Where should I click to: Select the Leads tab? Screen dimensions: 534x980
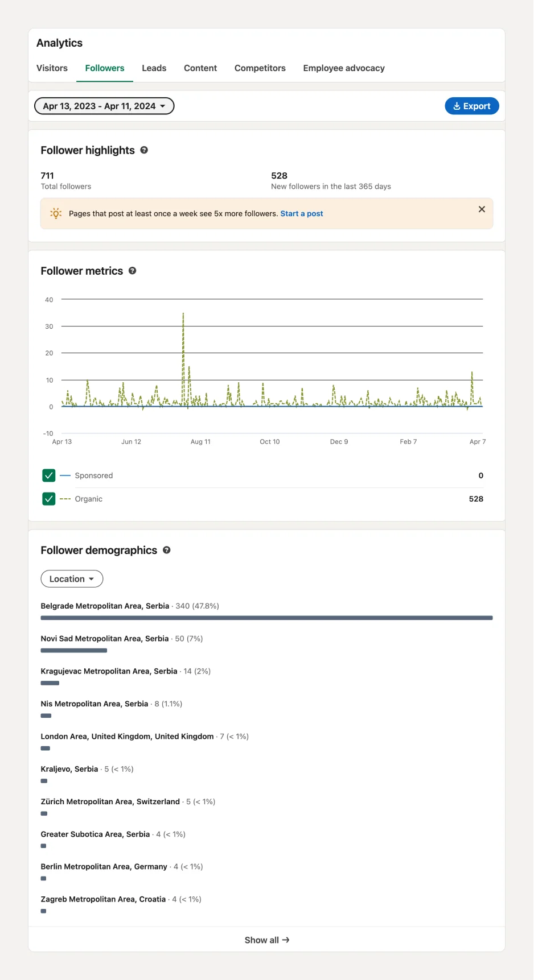point(154,68)
